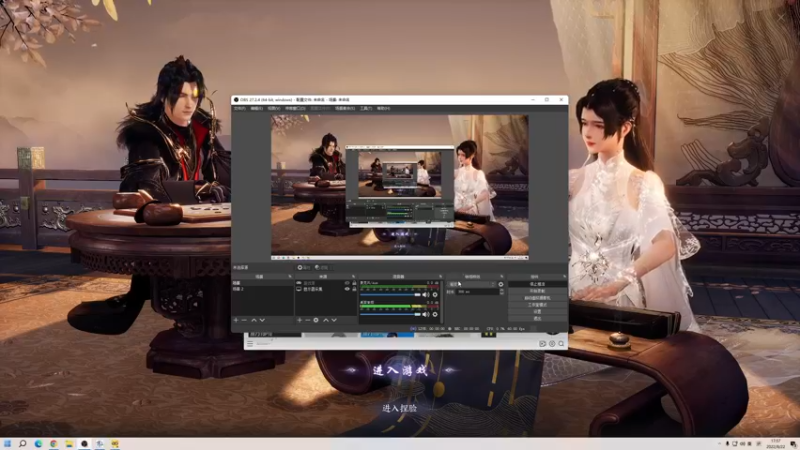
Task: Pop out the Controls dock icon
Action: (564, 277)
